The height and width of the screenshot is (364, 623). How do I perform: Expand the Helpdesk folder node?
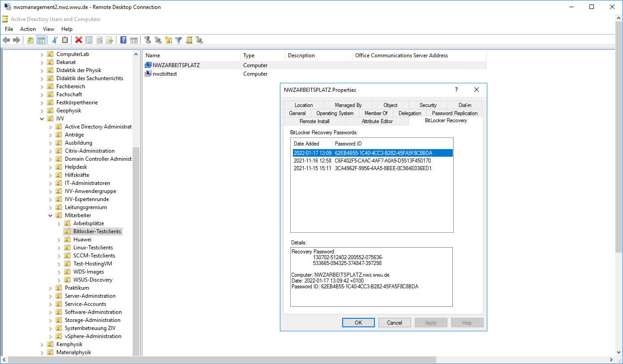pos(51,167)
